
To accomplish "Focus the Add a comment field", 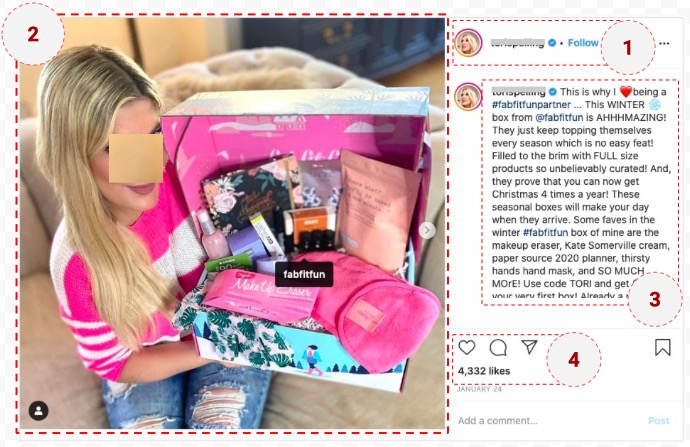I will pyautogui.click(x=546, y=421).
